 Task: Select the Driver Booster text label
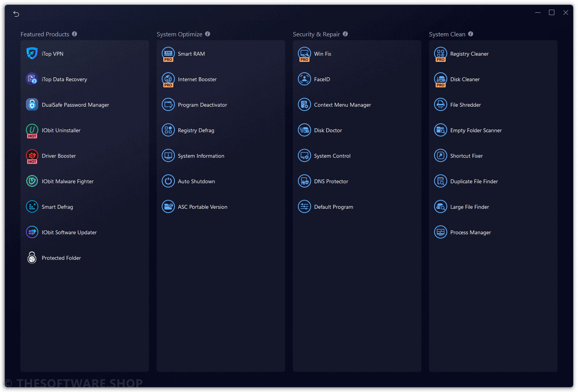tap(59, 156)
